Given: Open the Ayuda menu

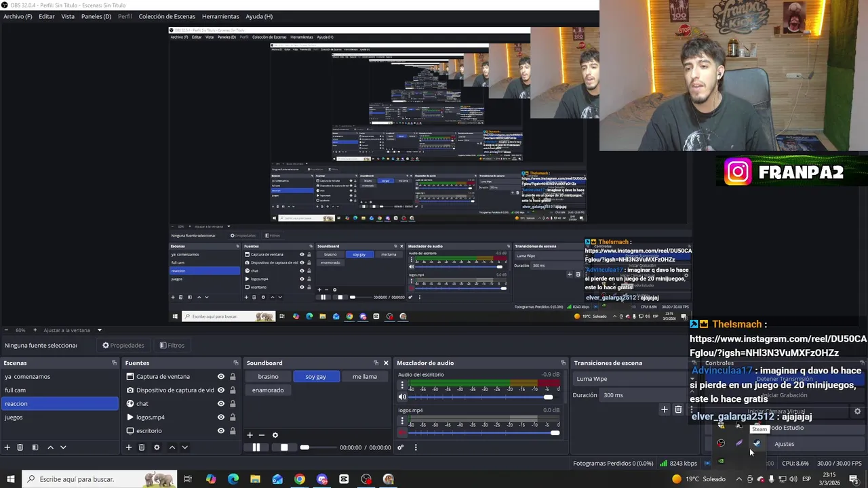Looking at the screenshot, I should coord(259,16).
